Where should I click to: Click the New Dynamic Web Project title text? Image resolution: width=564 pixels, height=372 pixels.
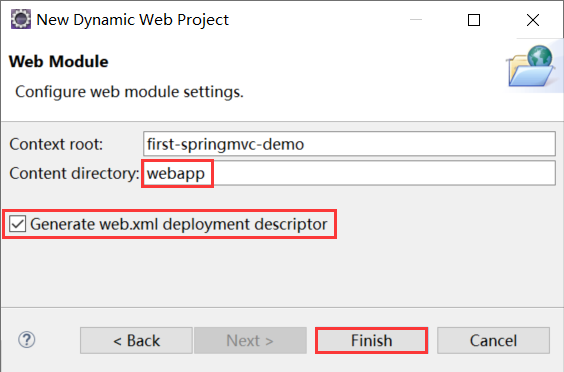[x=133, y=19]
